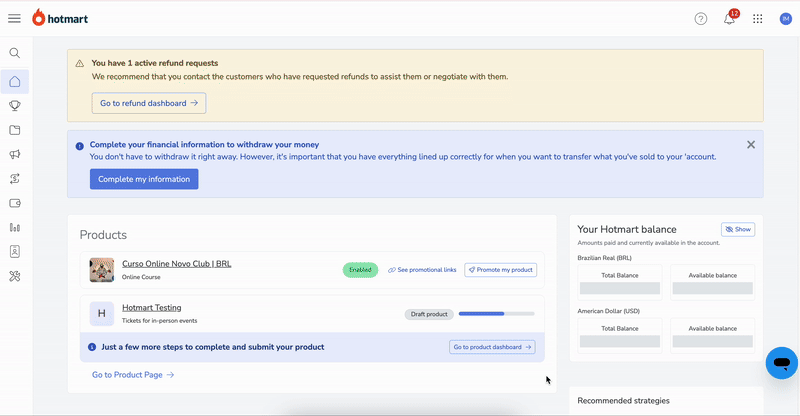
Task: Click the draft product progress bar
Action: click(496, 314)
